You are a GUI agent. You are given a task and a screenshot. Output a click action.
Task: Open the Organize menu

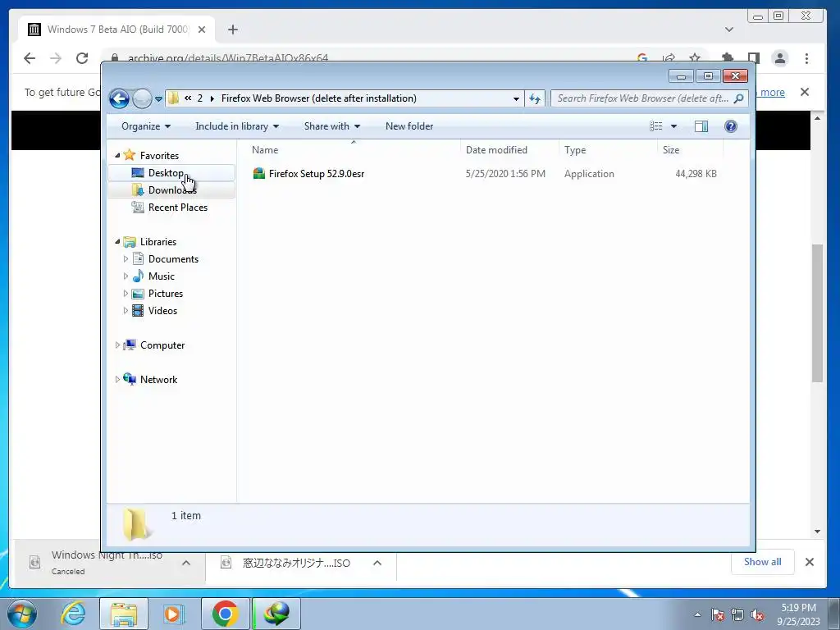146,126
